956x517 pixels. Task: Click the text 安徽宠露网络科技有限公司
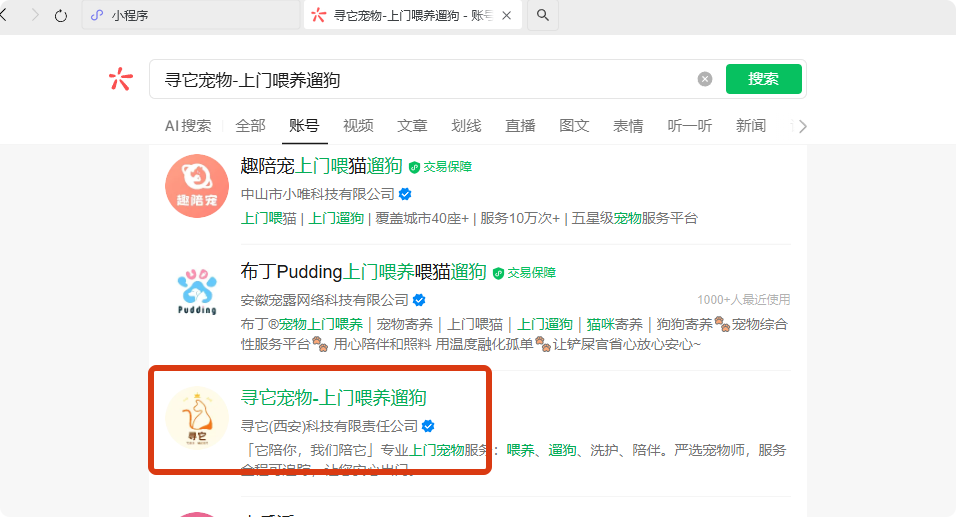coord(324,300)
